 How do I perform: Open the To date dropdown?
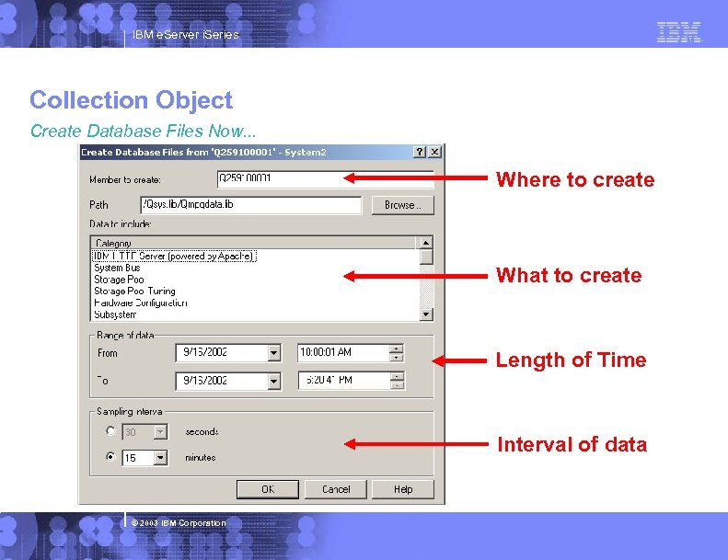274,382
